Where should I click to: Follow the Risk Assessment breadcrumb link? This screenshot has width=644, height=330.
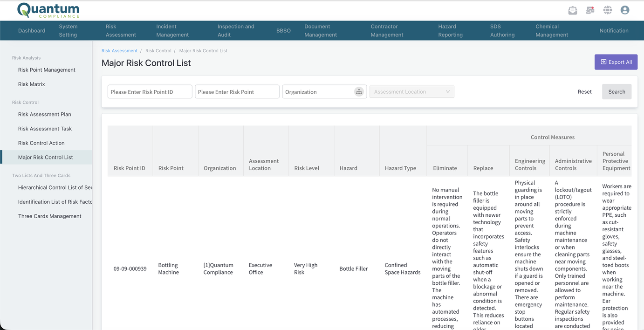pos(119,50)
